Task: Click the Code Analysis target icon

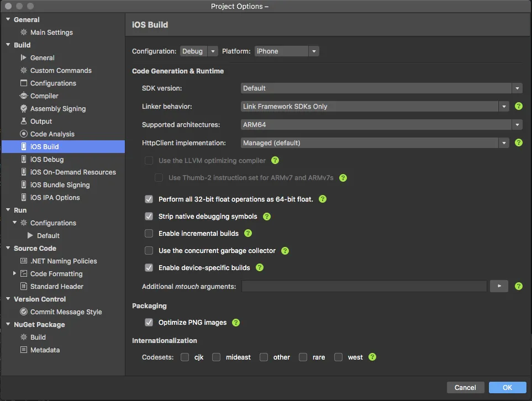Action: pyautogui.click(x=24, y=134)
